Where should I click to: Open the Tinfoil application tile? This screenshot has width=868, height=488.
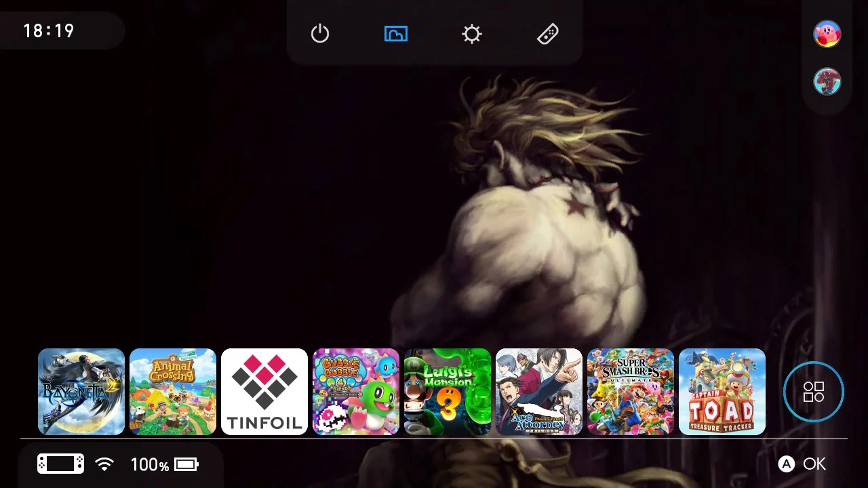(264, 392)
